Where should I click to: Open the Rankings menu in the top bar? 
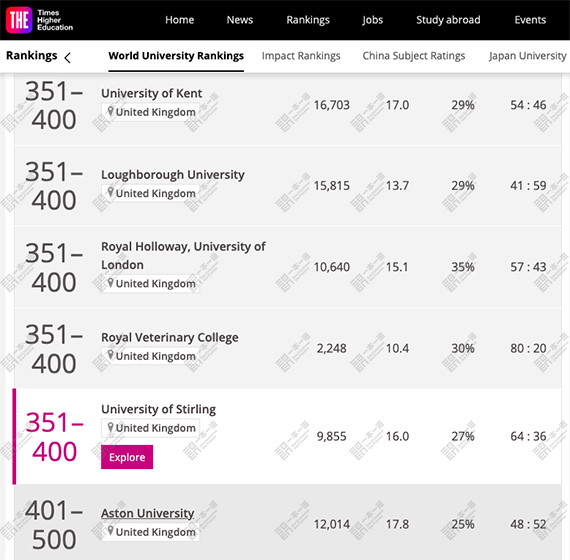pos(308,20)
